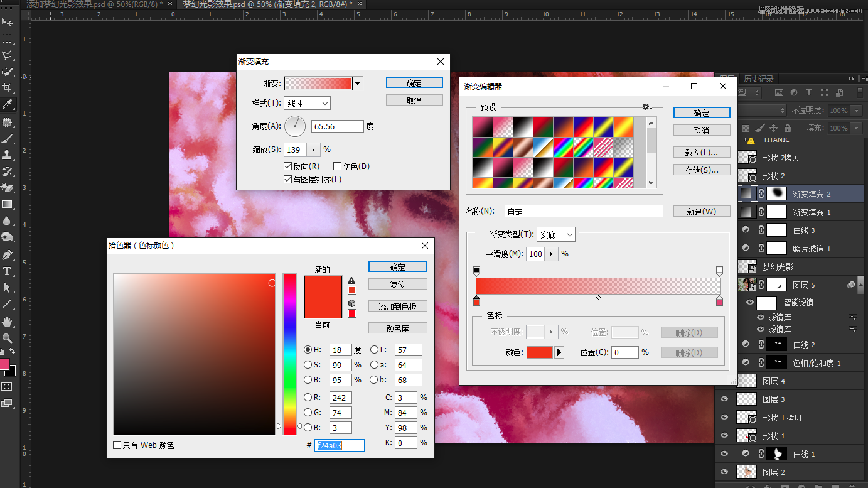The width and height of the screenshot is (868, 488).
Task: Click 添加到色板 in color picker
Action: [398, 306]
